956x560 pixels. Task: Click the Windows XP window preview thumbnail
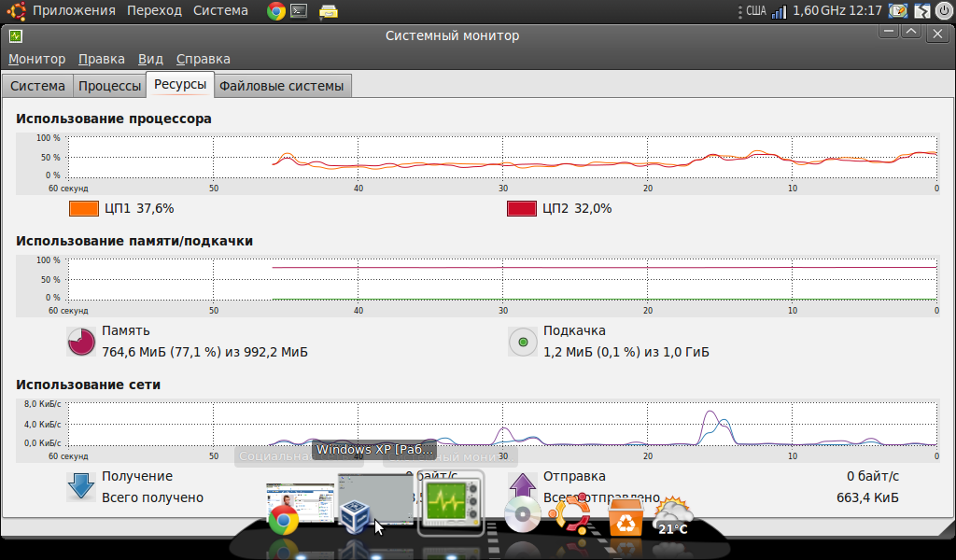click(x=375, y=499)
